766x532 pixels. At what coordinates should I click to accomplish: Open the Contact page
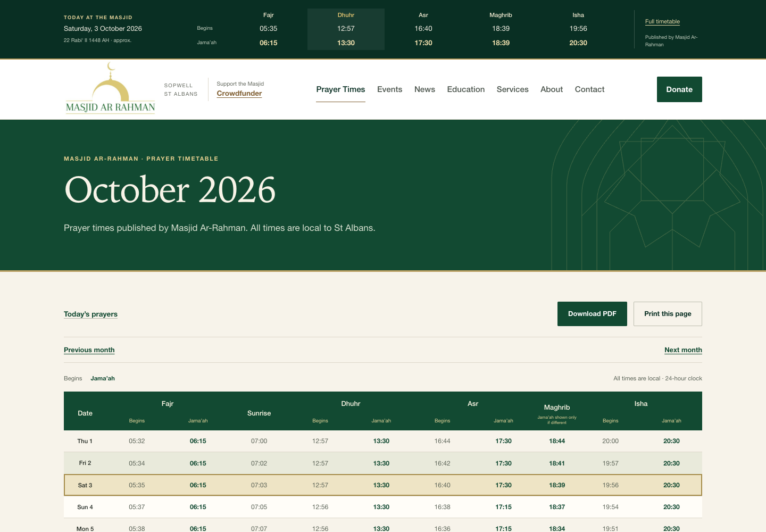click(589, 89)
